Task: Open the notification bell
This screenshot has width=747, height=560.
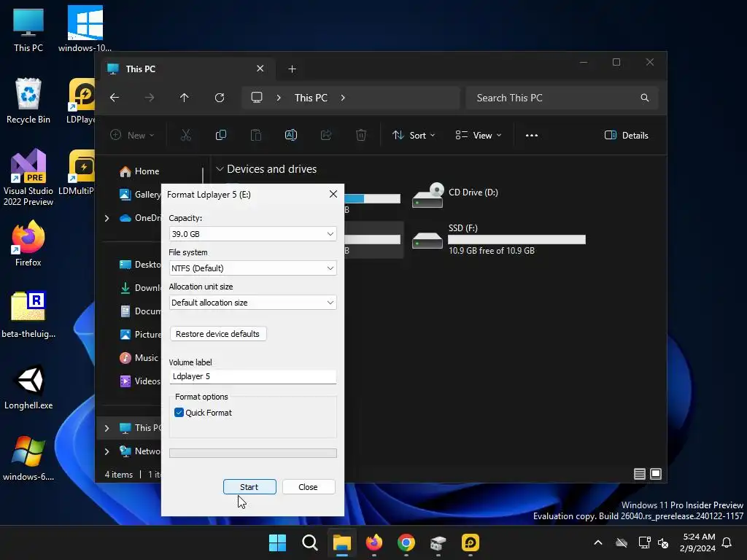Action: coord(727,542)
